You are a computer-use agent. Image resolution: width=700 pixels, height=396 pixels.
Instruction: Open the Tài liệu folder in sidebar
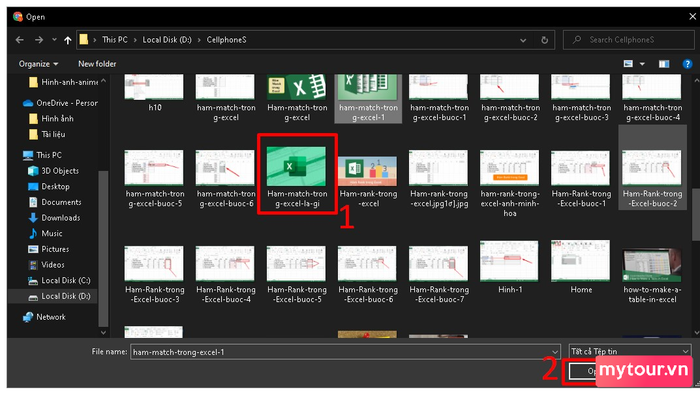[x=47, y=134]
